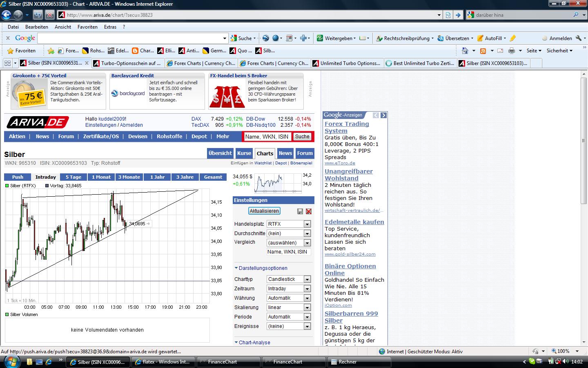This screenshot has width=588, height=368.
Task: Click the Vergleich Name, WKN, ISIN input
Action: [x=289, y=252]
